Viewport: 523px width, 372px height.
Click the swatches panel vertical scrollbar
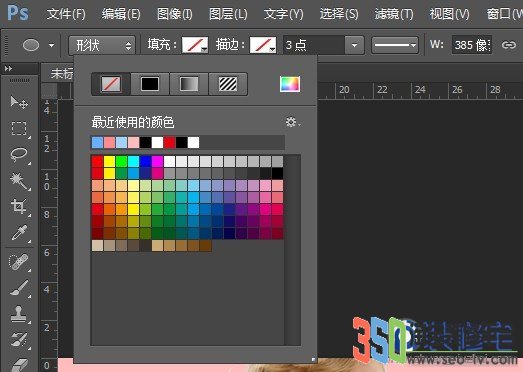click(293, 250)
